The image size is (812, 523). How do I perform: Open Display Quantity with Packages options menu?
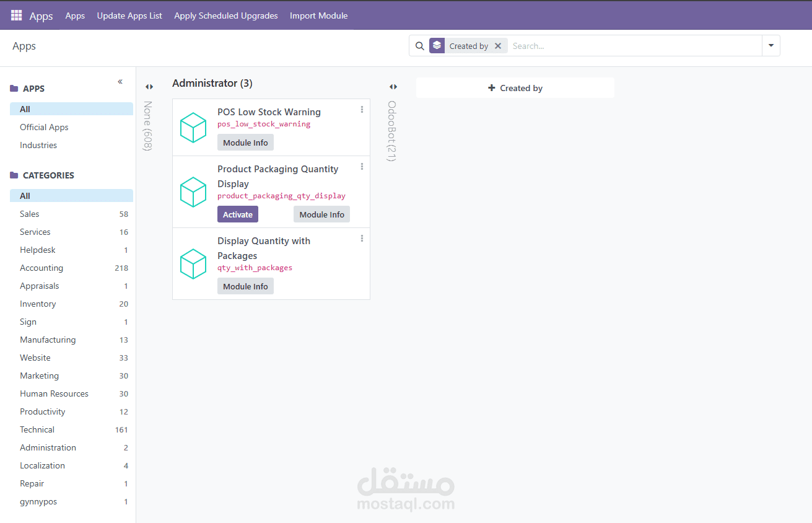tap(362, 239)
